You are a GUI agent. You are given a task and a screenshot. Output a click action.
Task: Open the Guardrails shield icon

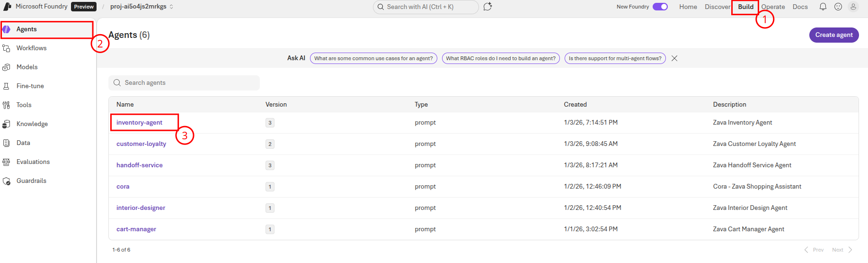(x=7, y=181)
